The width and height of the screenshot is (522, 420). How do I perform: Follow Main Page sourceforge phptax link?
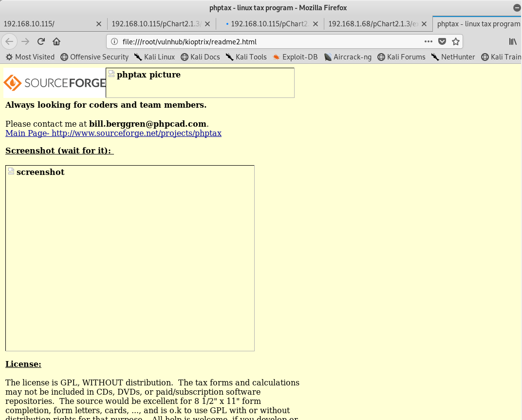[113, 133]
